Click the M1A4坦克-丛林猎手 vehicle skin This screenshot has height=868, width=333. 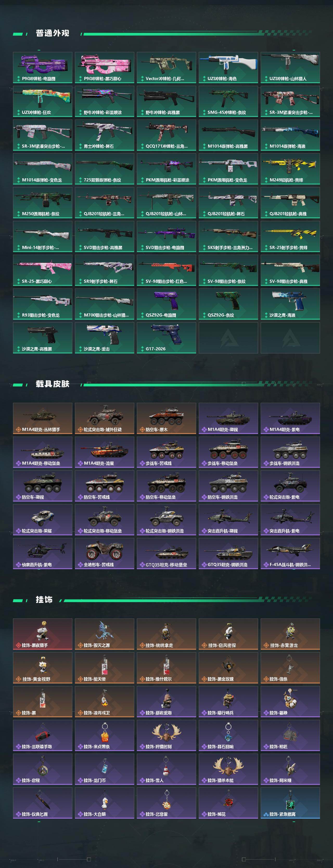point(42,418)
